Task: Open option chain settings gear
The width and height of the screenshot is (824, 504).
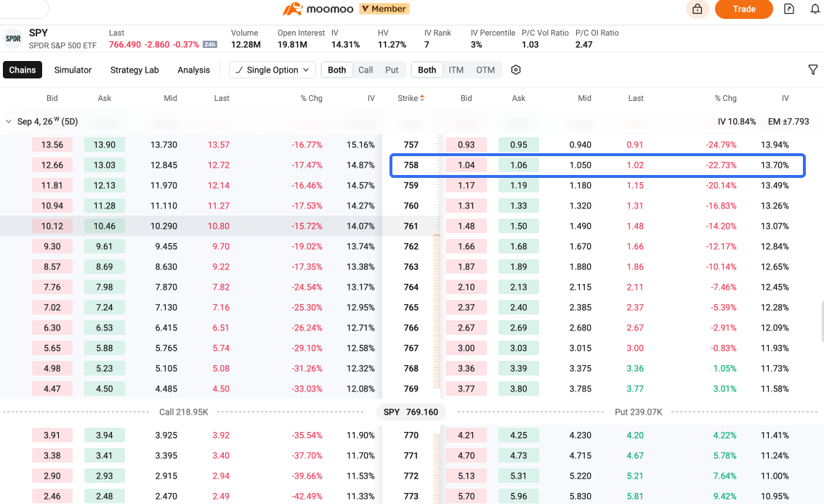Action: 515,70
